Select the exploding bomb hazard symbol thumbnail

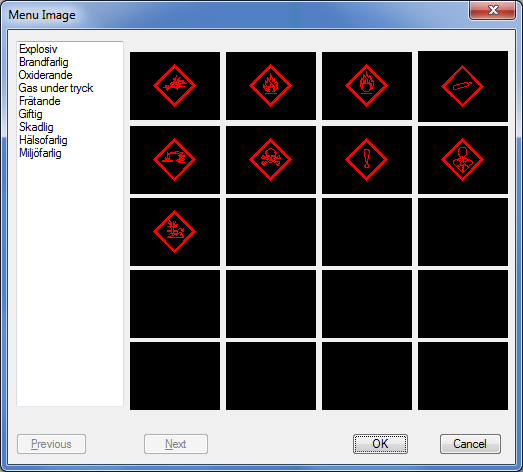click(x=175, y=86)
